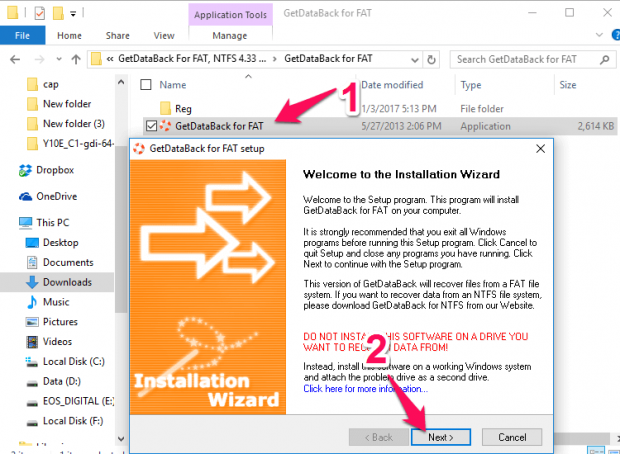This screenshot has height=454, width=620.
Task: Cancel the GetDataBack setup
Action: pyautogui.click(x=512, y=437)
